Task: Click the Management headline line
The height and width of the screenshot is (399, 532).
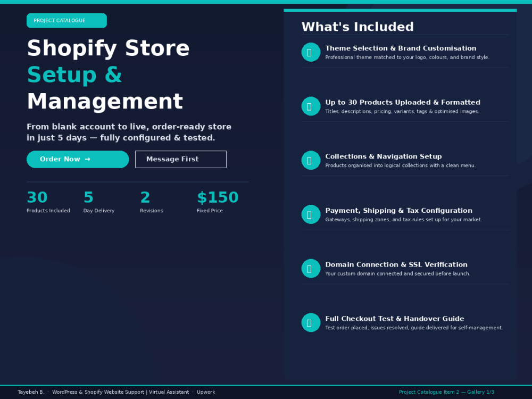Action: click(x=105, y=102)
